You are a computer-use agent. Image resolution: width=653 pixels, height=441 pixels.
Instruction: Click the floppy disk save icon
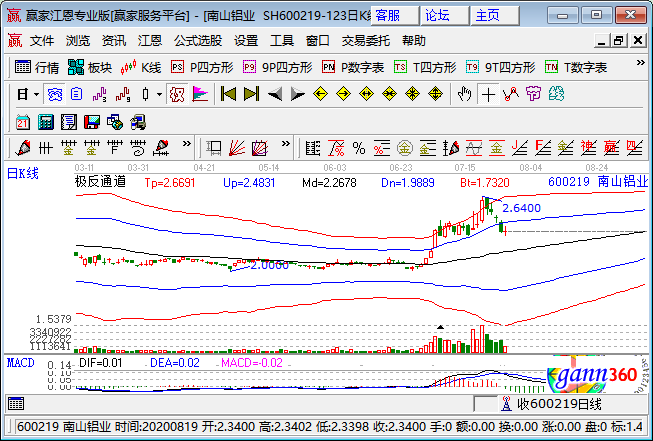point(92,122)
